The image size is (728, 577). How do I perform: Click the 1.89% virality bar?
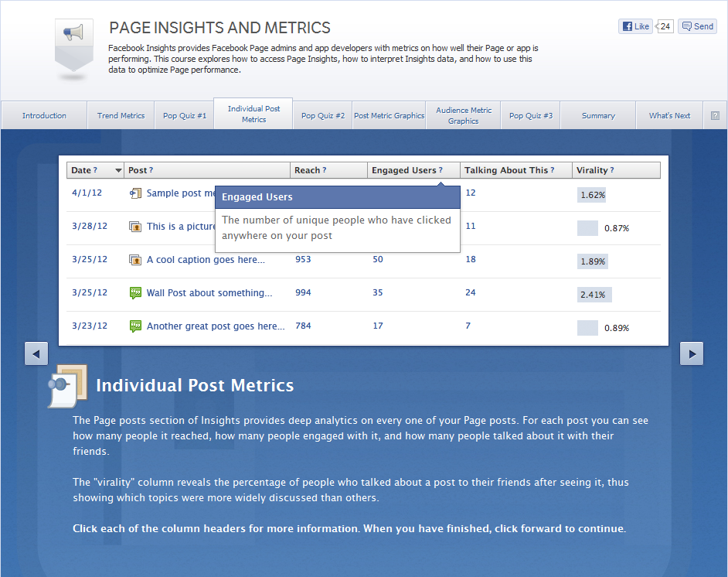point(593,261)
